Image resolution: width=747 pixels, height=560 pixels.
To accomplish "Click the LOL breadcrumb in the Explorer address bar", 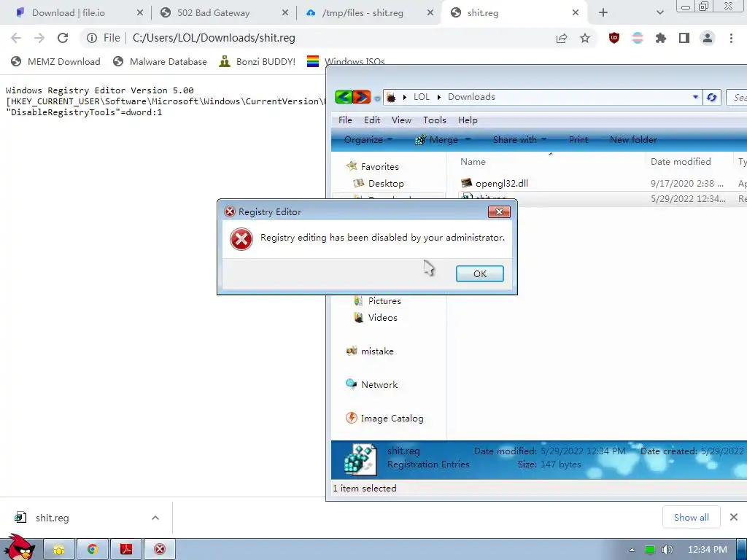I will pos(421,97).
